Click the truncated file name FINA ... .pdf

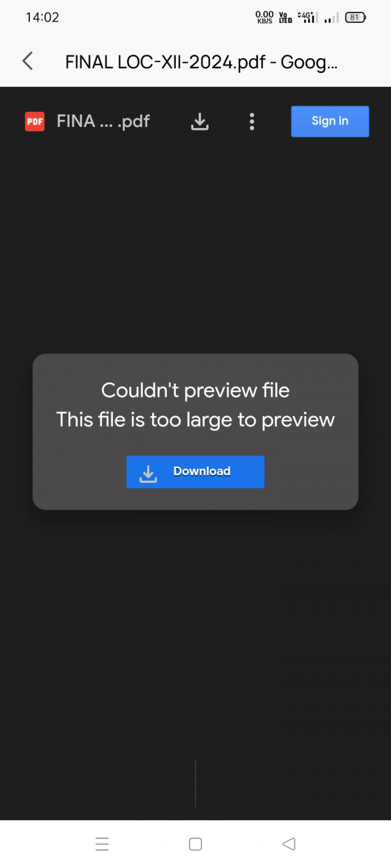coord(103,121)
